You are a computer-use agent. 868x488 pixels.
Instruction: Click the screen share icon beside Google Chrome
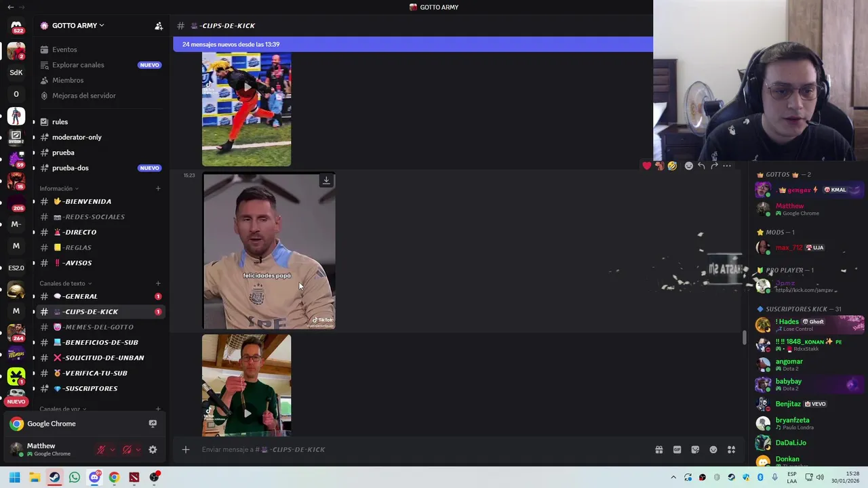(x=153, y=424)
